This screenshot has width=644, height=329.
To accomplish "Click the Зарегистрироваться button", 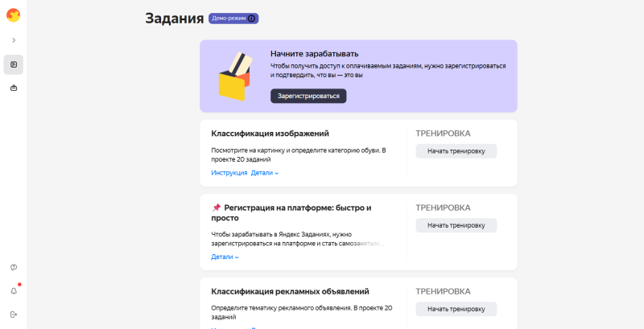I will pos(308,96).
